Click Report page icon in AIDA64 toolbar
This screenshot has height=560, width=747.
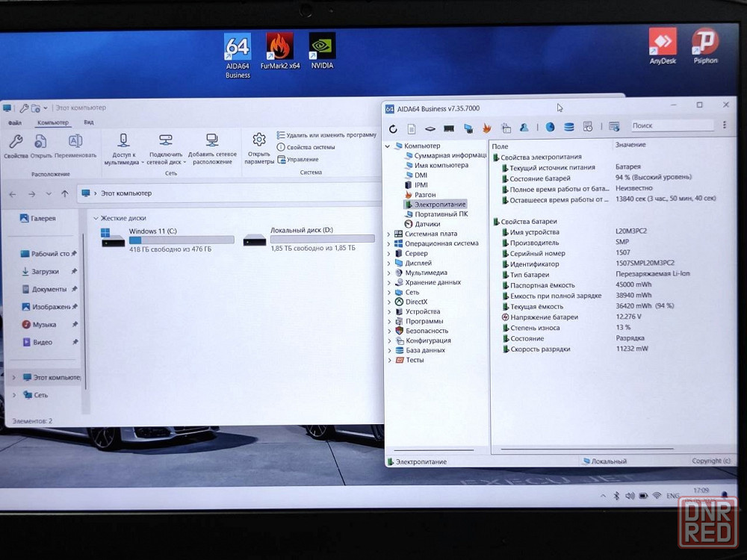point(412,128)
